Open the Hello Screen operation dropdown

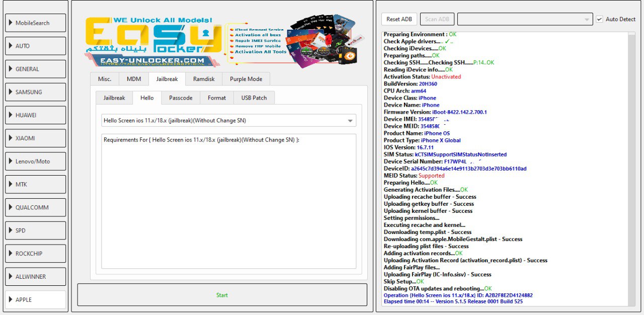[x=228, y=120]
